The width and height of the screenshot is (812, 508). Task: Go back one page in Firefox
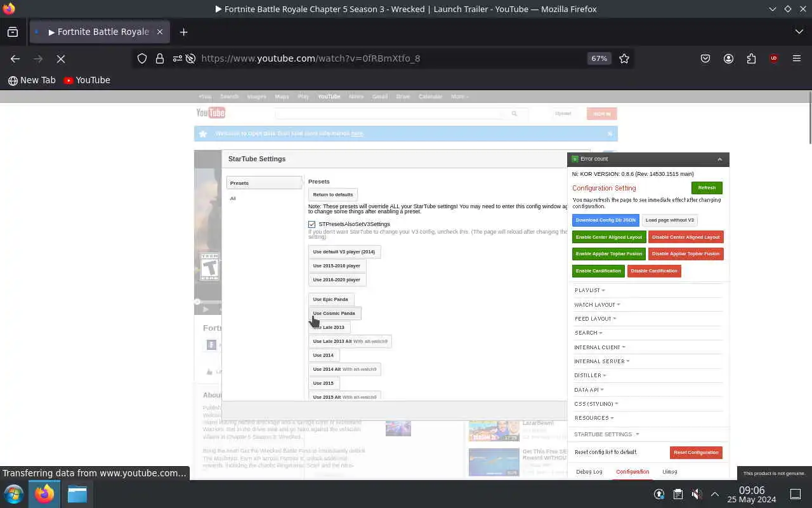pyautogui.click(x=15, y=58)
